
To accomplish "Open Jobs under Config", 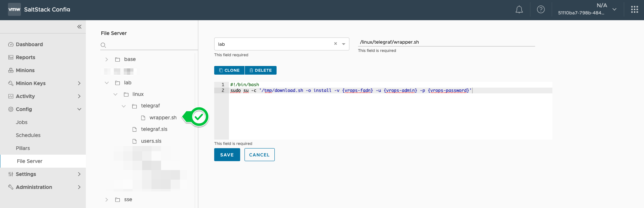I will point(22,122).
